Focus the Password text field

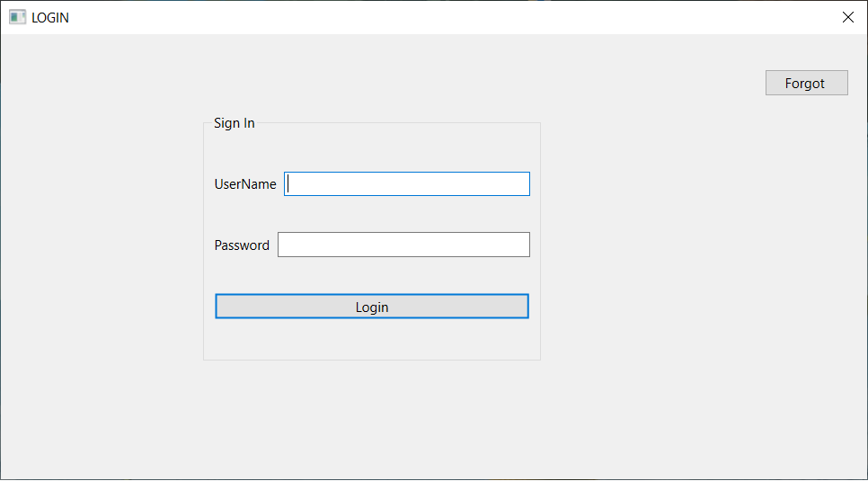pos(403,245)
